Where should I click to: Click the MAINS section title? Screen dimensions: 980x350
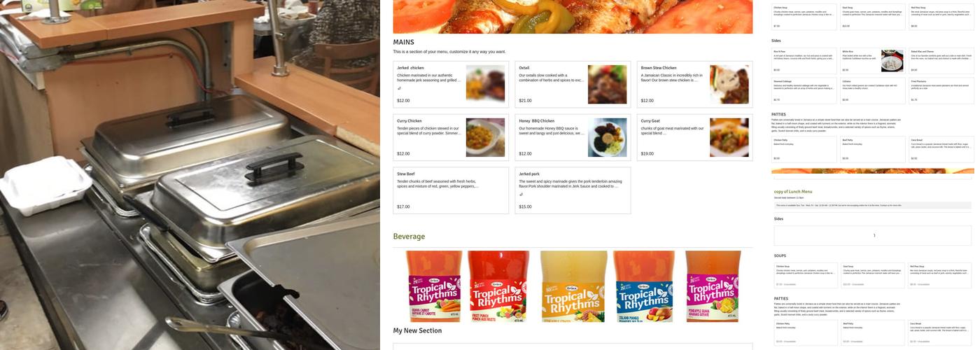(403, 42)
